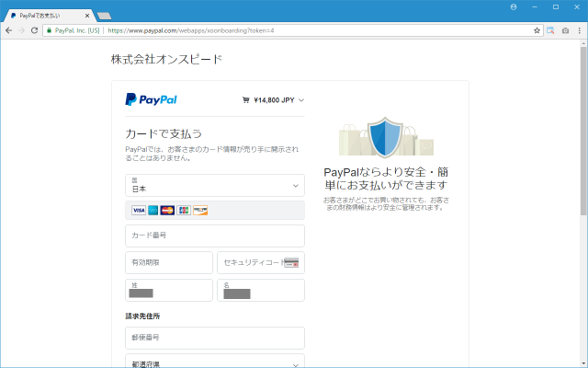Select the PayPalでお支払い browser tab

pos(47,16)
